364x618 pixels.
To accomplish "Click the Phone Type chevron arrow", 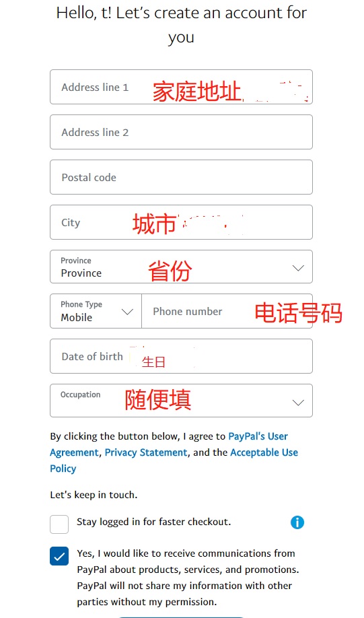I will 127,312.
